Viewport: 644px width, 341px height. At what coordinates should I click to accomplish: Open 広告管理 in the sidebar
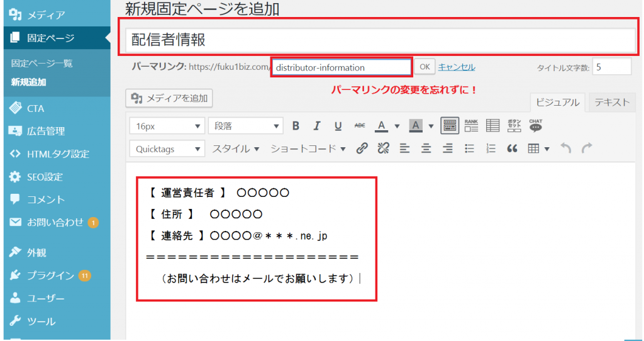click(57, 131)
